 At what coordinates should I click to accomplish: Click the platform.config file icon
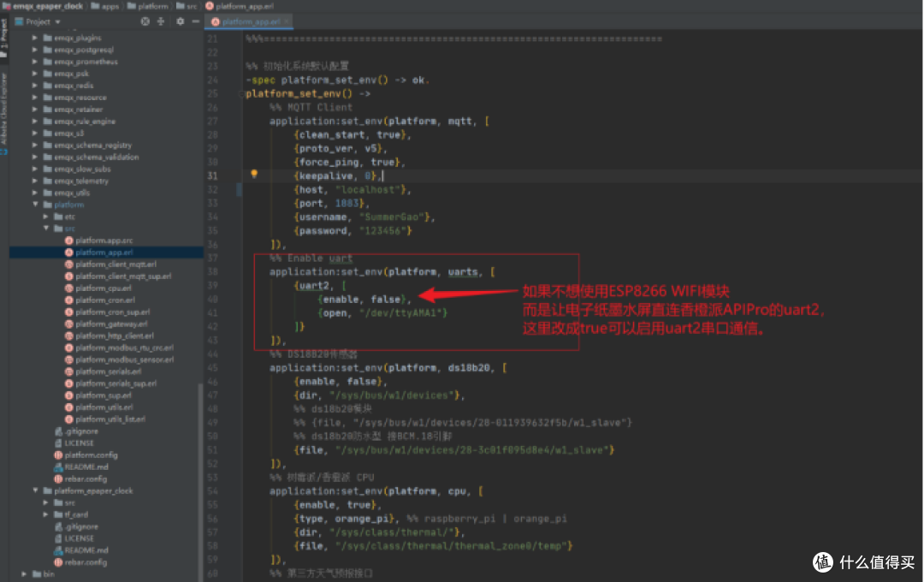(58, 455)
